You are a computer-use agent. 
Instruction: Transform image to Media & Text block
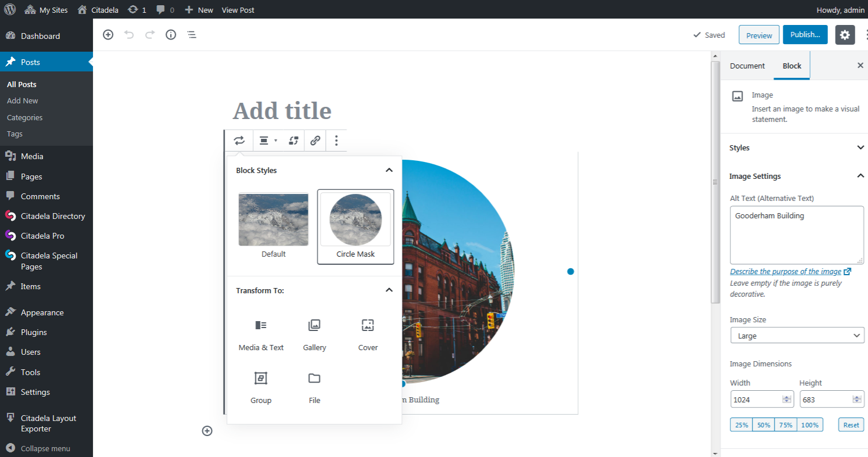(x=261, y=335)
